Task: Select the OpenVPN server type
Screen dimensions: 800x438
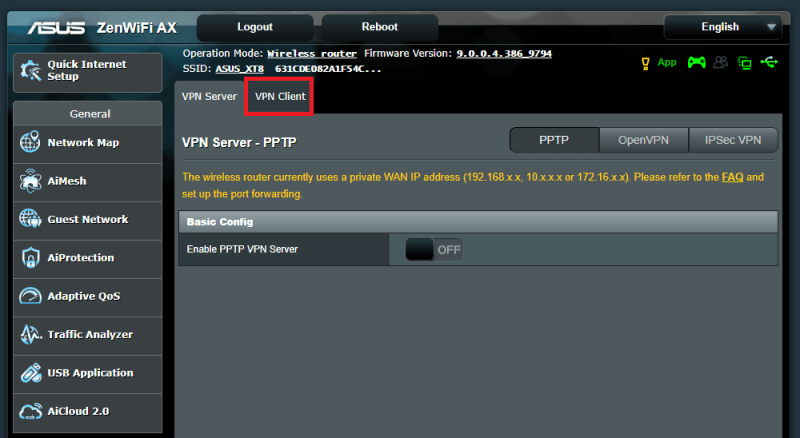Action: coord(643,141)
